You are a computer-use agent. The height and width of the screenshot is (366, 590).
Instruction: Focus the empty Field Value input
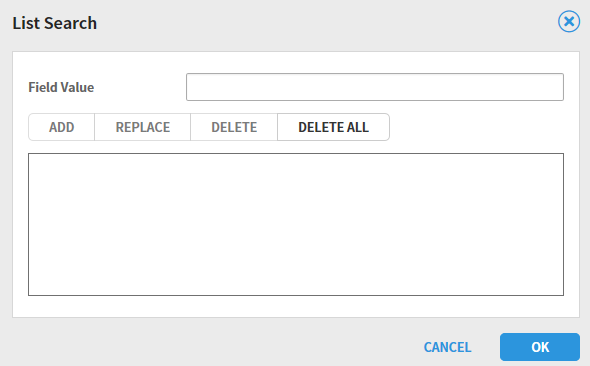(375, 87)
